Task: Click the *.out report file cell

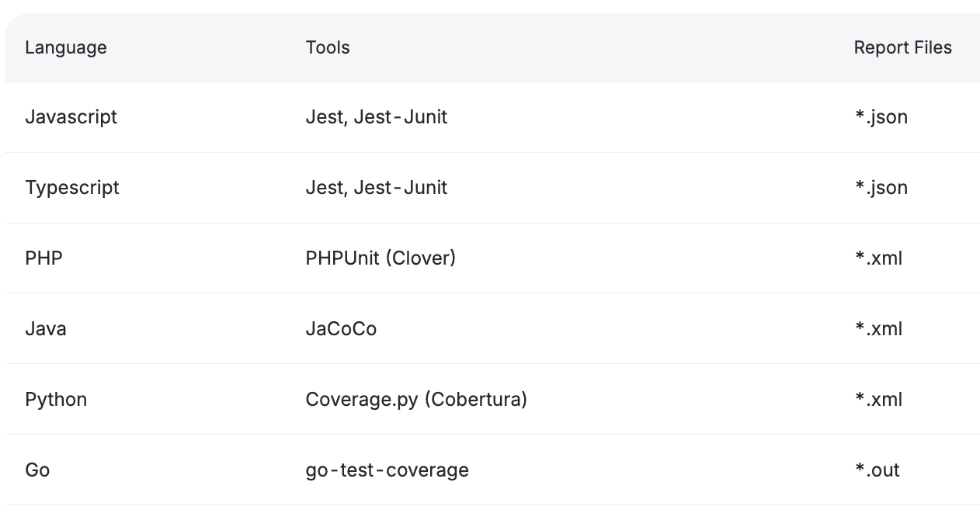Action: (877, 470)
